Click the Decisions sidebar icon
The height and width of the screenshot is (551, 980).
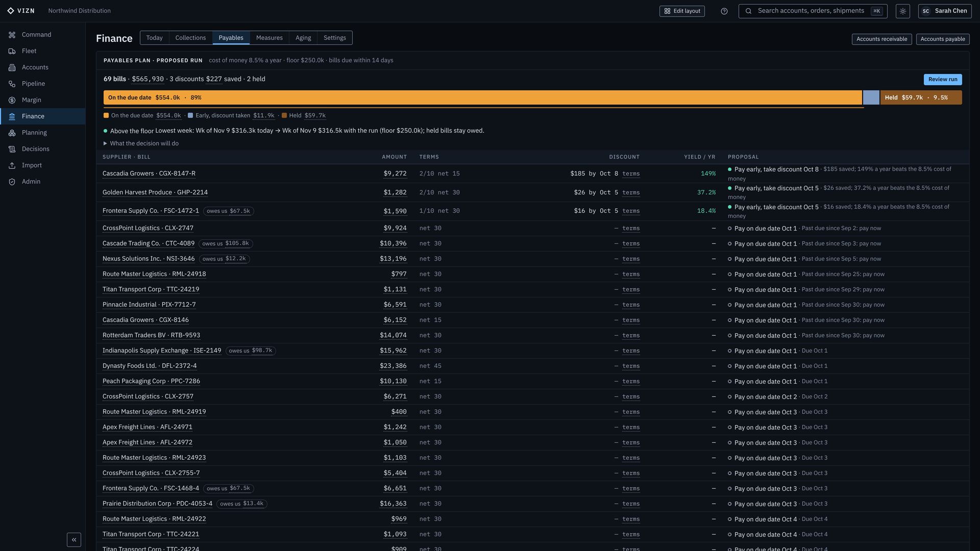pos(12,149)
